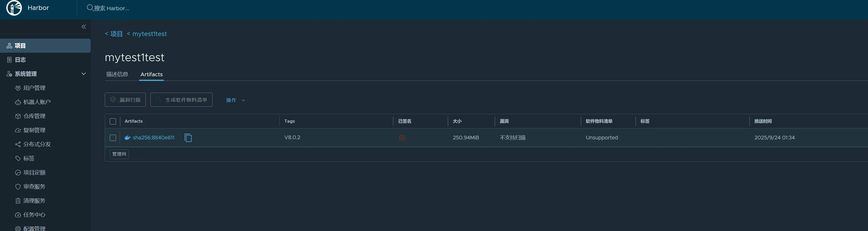Copy the sha256:8840e611 digest

point(188,138)
